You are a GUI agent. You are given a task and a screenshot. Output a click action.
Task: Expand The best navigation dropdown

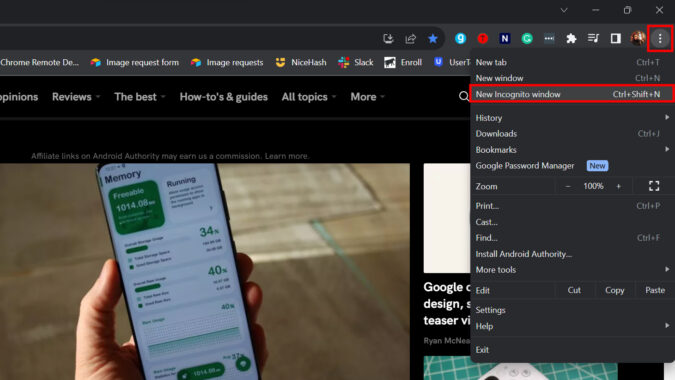point(139,97)
